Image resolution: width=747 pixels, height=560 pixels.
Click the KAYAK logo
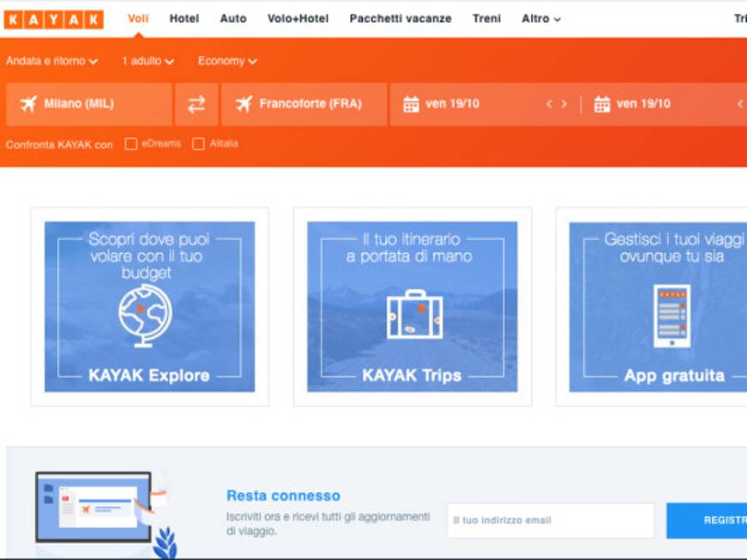pos(54,20)
